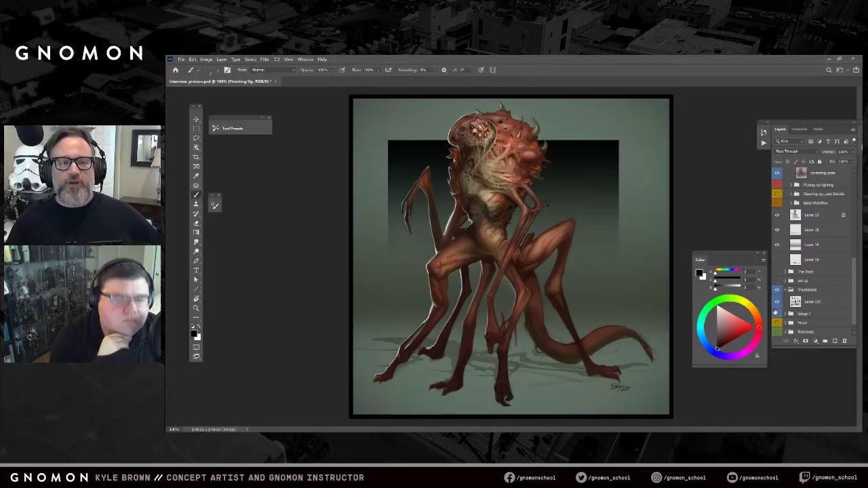Open the Edit Toolbar three-dots button
This screenshot has width=868, height=488.
(196, 317)
